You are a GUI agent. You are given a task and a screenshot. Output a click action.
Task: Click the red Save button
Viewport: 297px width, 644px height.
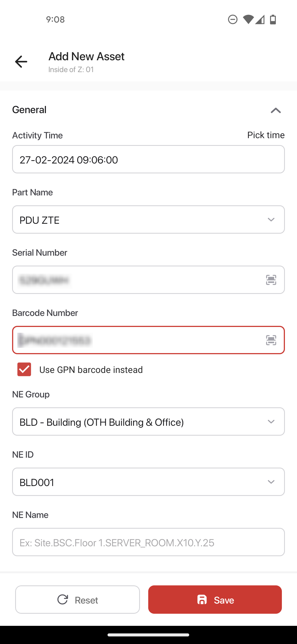pyautogui.click(x=215, y=599)
